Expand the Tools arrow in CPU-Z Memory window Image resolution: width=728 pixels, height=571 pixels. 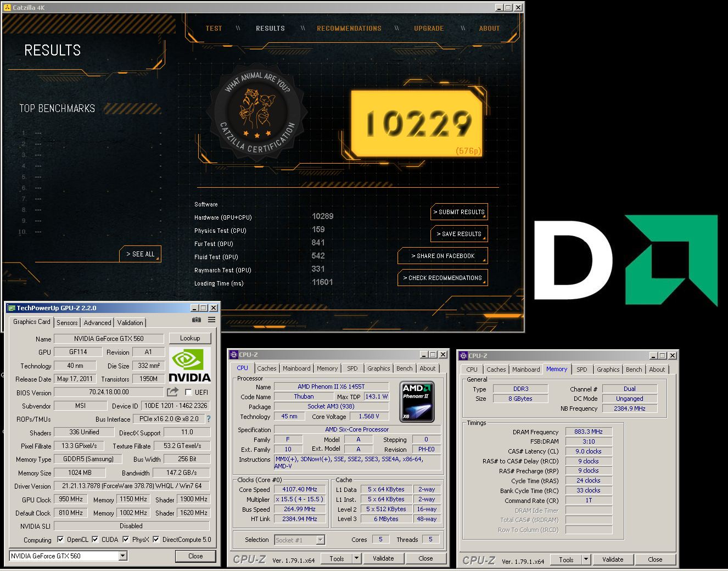tap(586, 559)
